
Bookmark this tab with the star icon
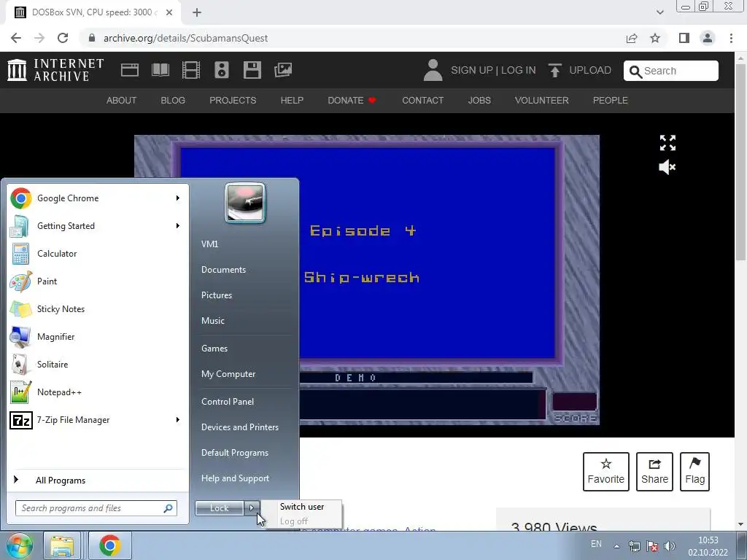click(x=655, y=38)
